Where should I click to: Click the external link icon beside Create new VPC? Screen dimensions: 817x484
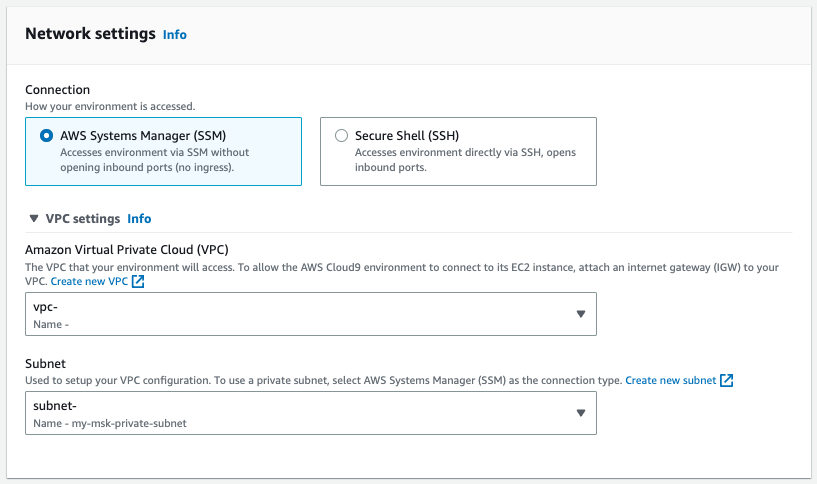(138, 282)
